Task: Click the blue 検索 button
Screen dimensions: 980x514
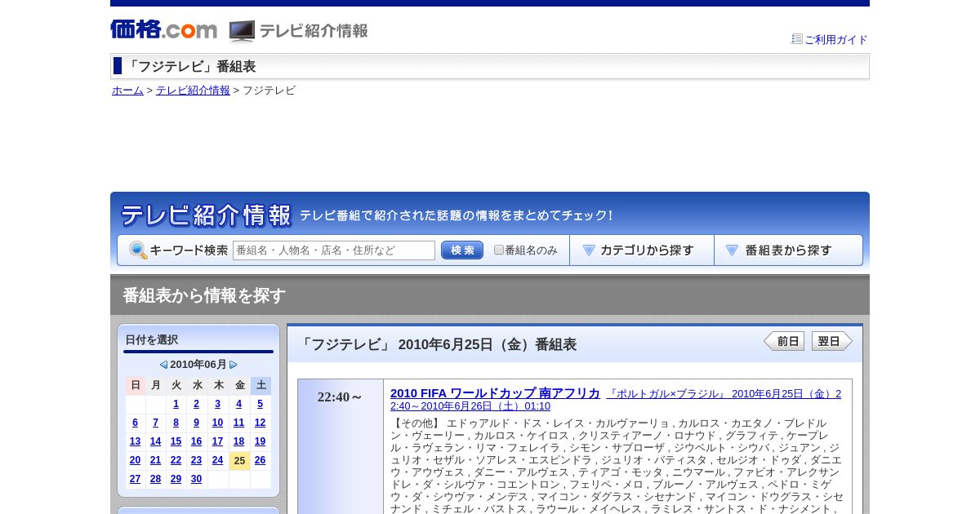Action: [x=462, y=250]
